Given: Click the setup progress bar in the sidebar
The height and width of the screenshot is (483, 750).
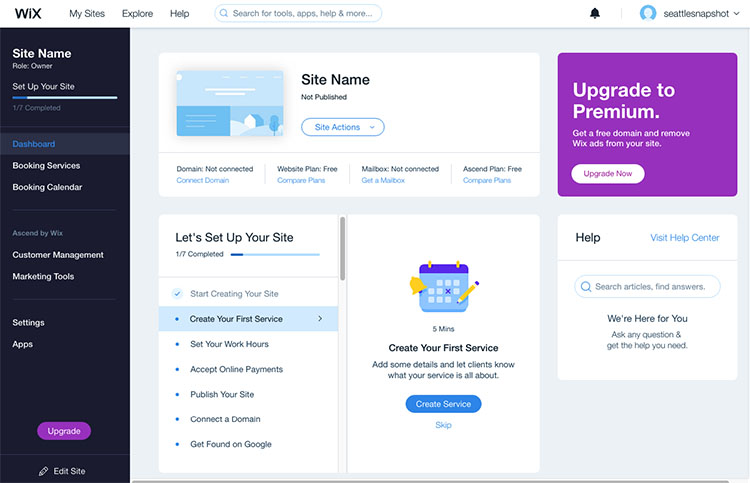Looking at the screenshot, I should (64, 98).
